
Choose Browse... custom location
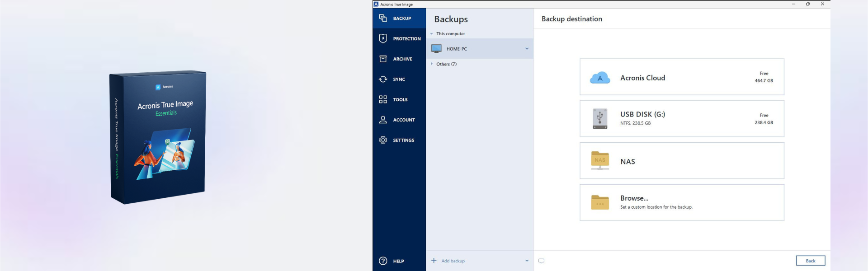coord(682,202)
